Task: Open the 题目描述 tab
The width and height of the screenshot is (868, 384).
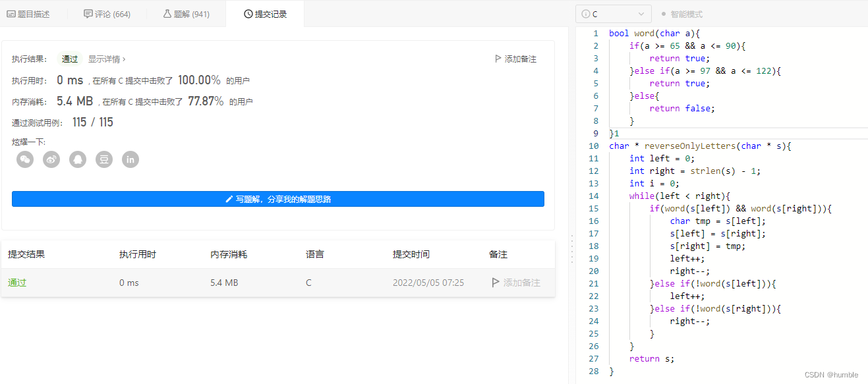Action: click(x=28, y=14)
